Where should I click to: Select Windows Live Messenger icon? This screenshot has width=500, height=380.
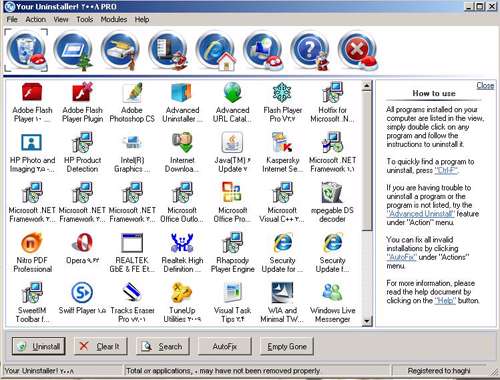point(332,292)
